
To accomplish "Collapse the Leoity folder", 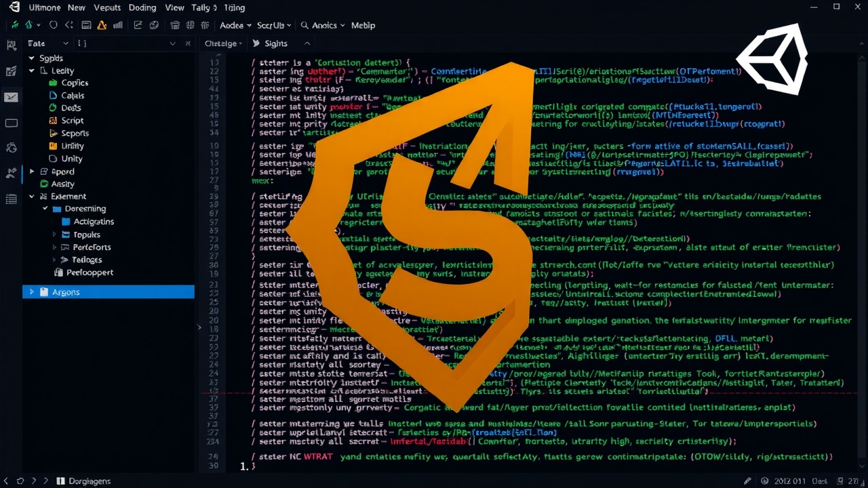I will tap(31, 70).
